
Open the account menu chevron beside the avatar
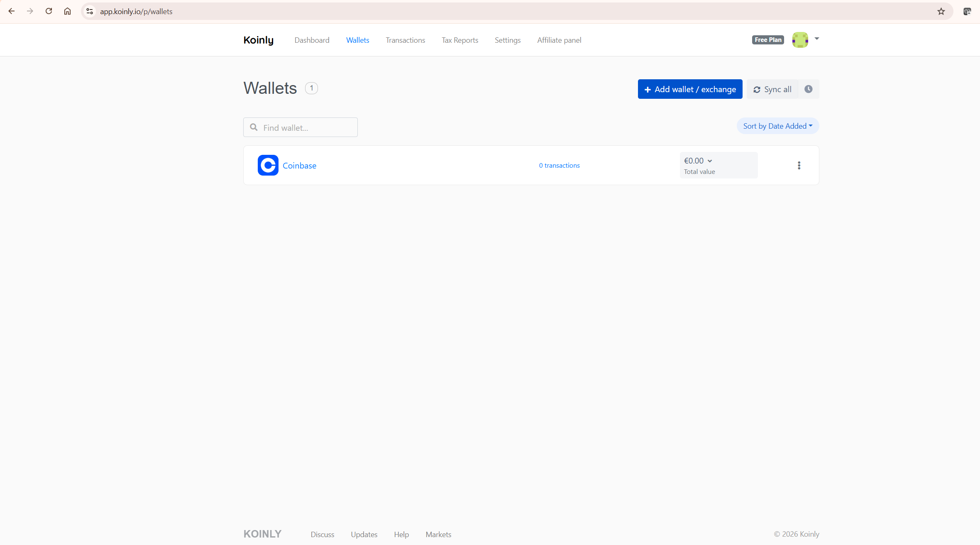click(x=816, y=39)
